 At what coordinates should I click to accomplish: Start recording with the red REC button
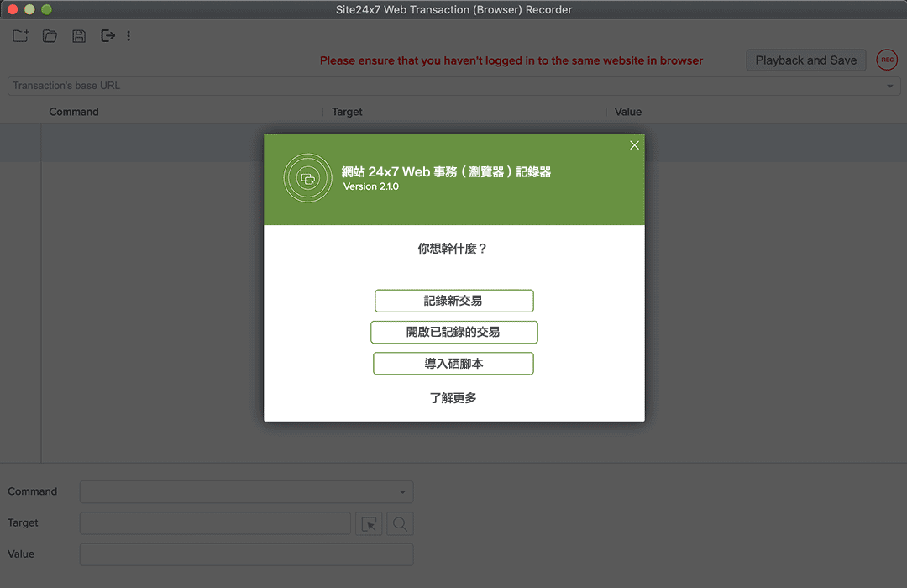887,60
